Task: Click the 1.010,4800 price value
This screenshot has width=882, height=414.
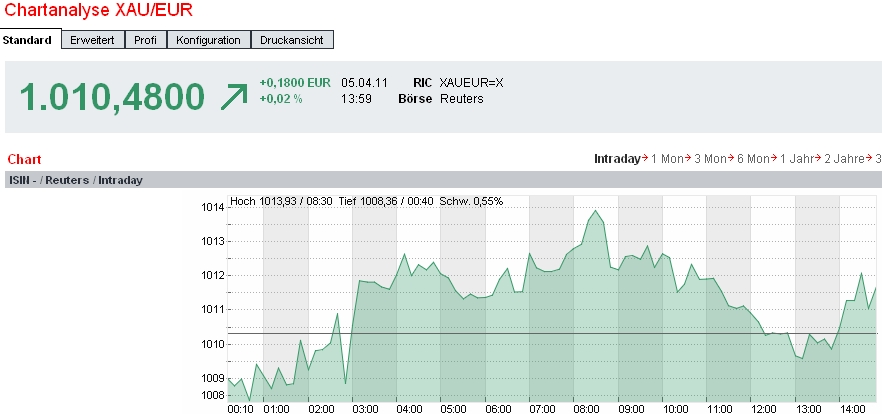Action: point(112,97)
